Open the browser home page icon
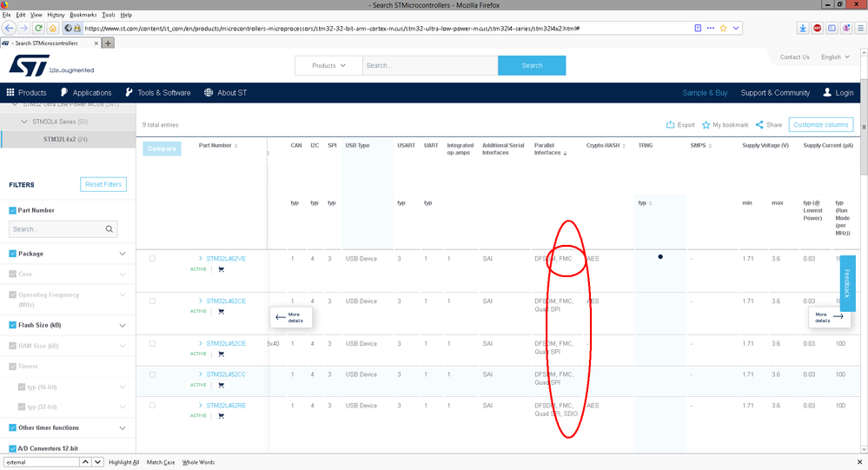868x470 pixels. pos(53,28)
